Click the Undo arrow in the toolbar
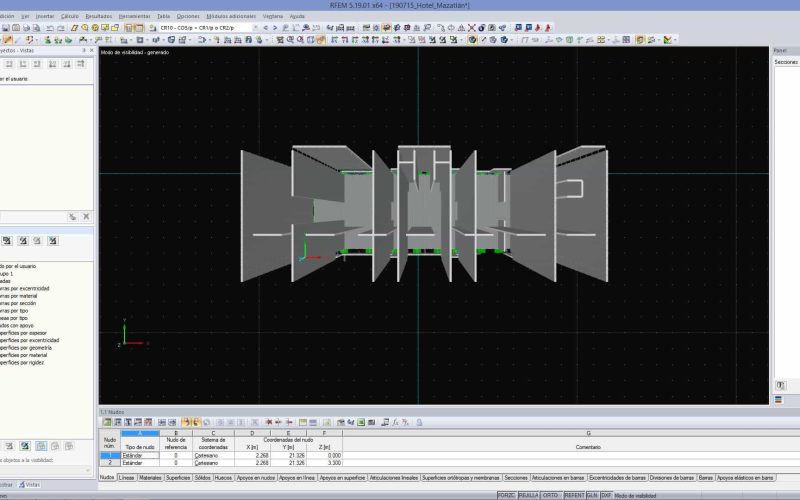 click(x=51, y=28)
